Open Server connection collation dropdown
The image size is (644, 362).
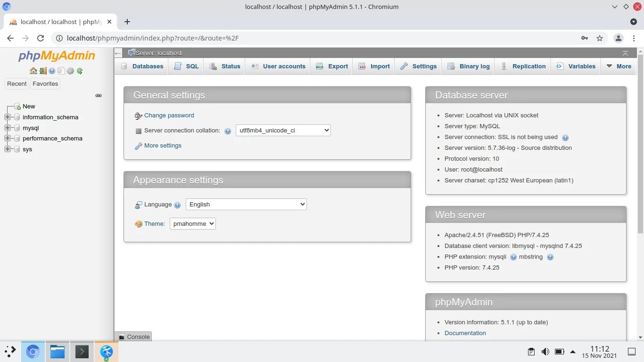click(283, 131)
